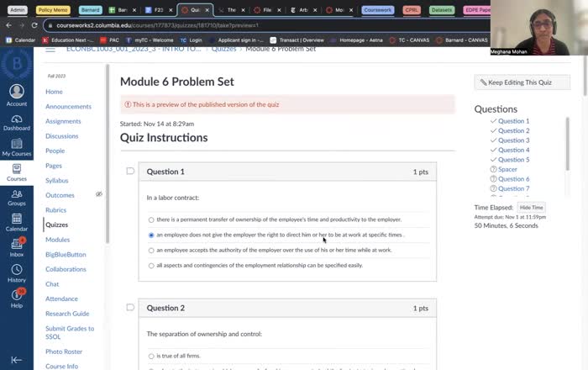This screenshot has height=370, width=588.
Task: Select the 'permanent transfer of ownership' answer
Action: (x=151, y=219)
